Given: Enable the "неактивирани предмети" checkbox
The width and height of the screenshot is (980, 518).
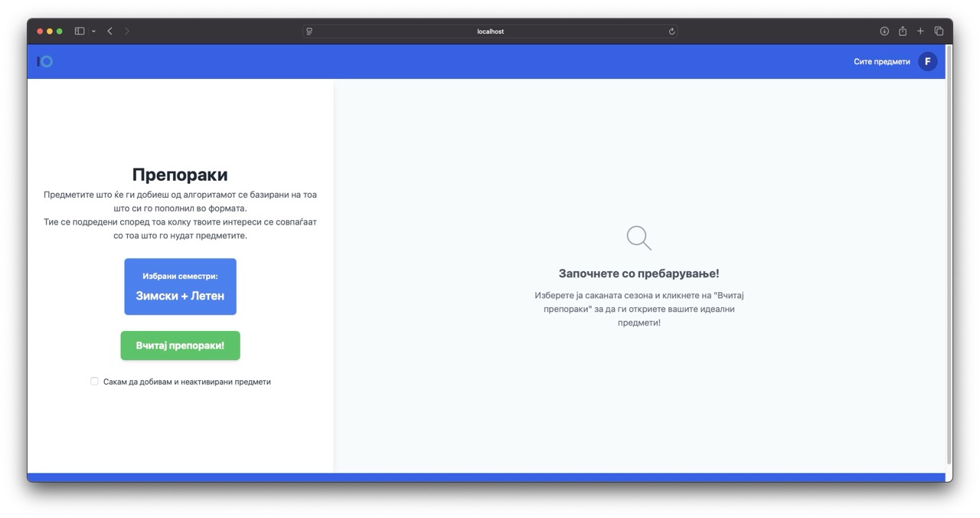Looking at the screenshot, I should point(95,381).
